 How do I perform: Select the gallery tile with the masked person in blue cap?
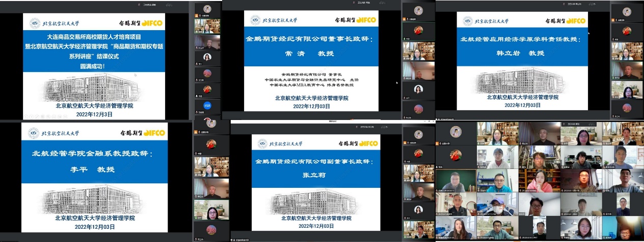(497, 205)
